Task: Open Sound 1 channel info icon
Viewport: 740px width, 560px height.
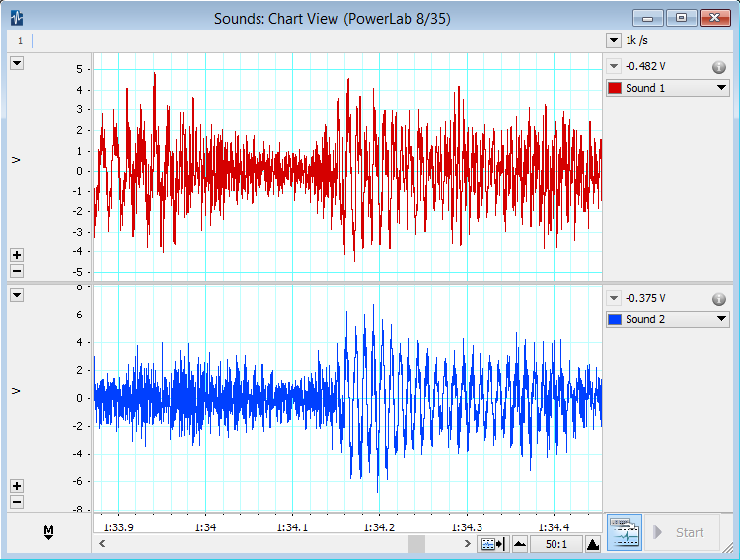Action: pyautogui.click(x=719, y=67)
